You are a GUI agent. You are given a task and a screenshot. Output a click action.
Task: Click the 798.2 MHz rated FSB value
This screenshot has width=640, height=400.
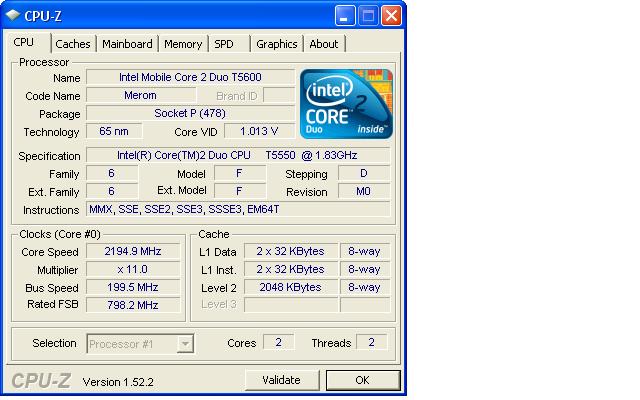click(133, 305)
